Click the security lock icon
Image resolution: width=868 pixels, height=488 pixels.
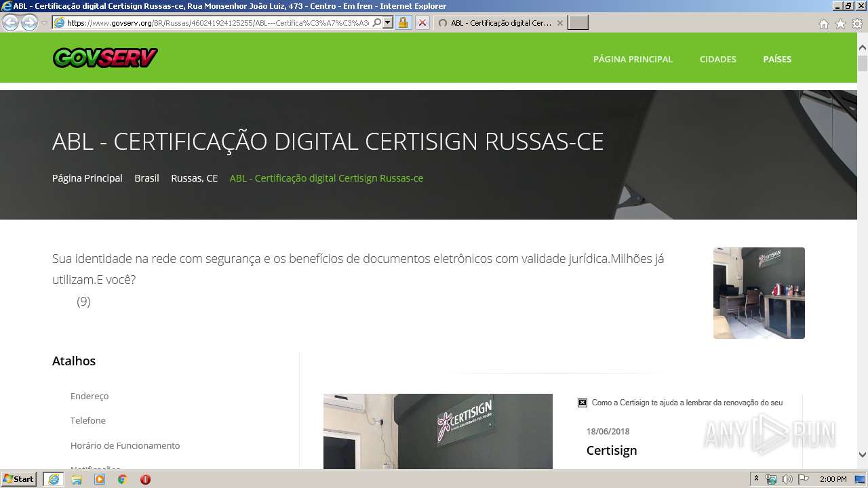pos(403,22)
